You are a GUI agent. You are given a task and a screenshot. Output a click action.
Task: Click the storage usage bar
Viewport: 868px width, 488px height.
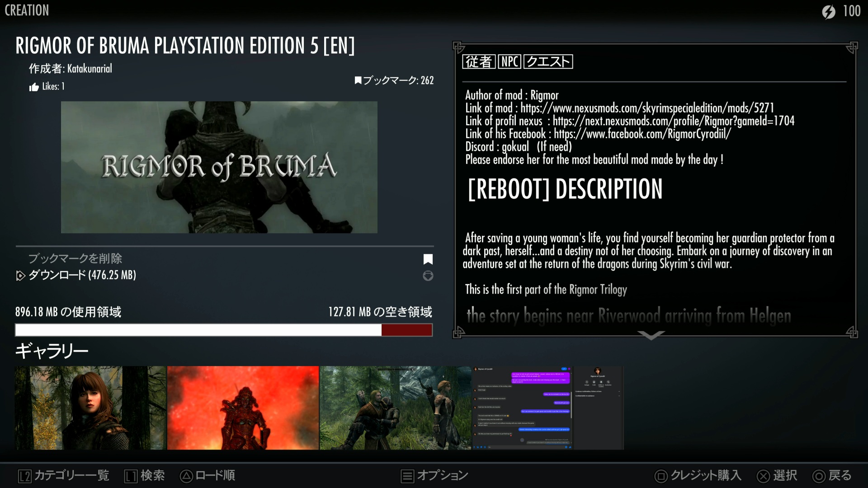(x=224, y=330)
